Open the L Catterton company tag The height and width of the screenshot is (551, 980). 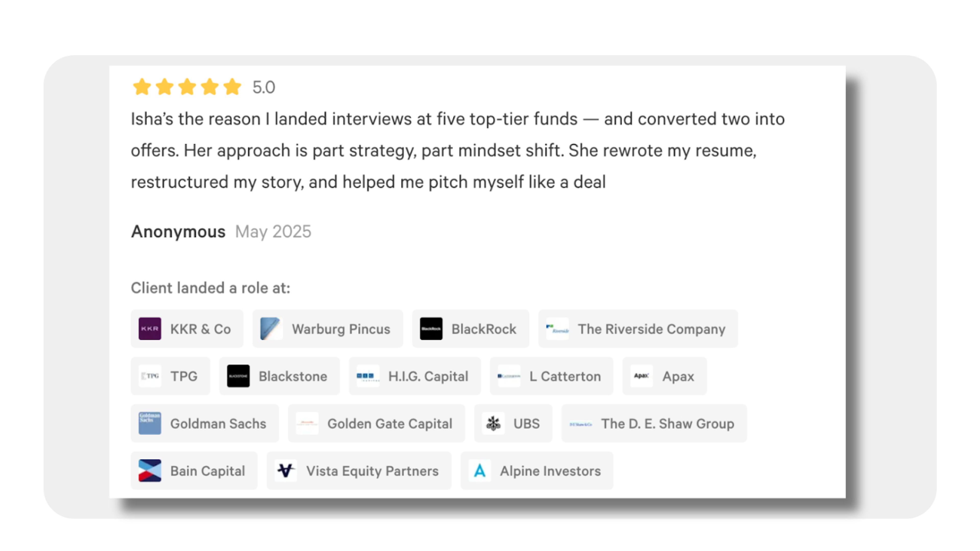[x=551, y=376]
